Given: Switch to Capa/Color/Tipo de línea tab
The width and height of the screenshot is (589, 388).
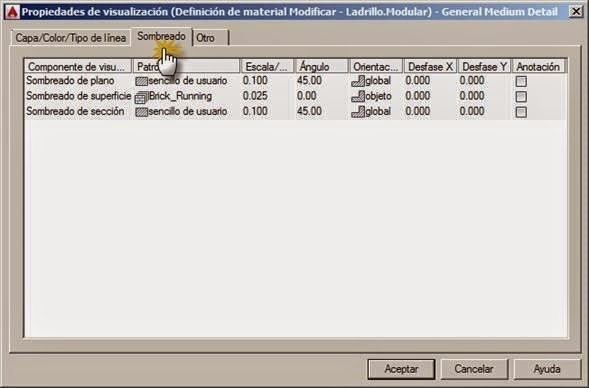Looking at the screenshot, I should 71,38.
